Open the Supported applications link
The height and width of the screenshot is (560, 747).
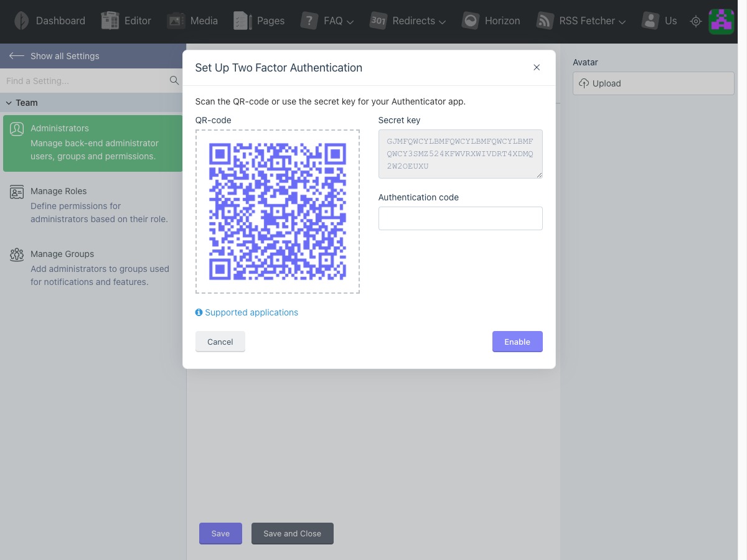point(251,312)
